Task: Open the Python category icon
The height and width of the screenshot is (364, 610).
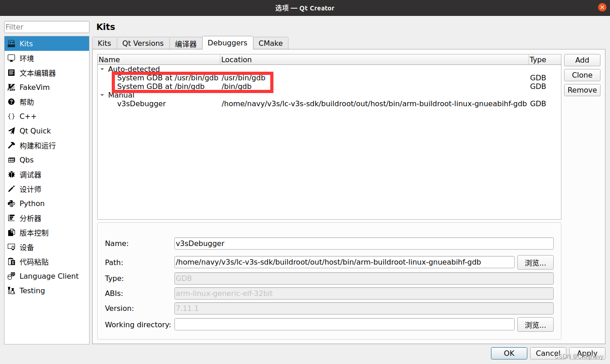Action: point(12,203)
